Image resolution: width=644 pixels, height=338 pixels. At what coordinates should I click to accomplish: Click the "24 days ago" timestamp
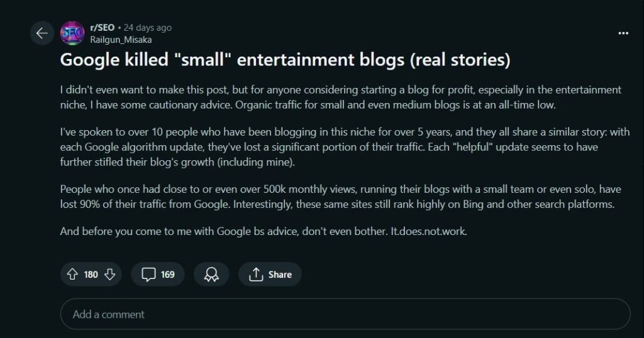(x=147, y=28)
